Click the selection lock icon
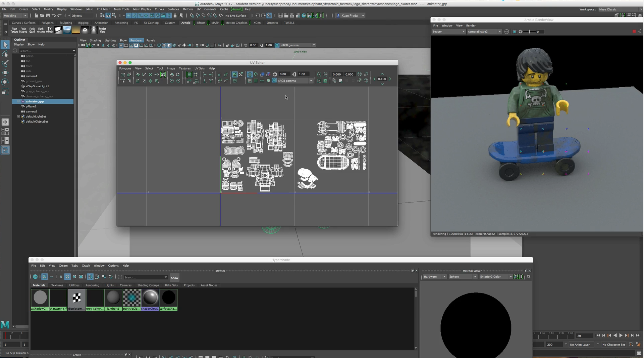The image size is (644, 358). click(175, 15)
